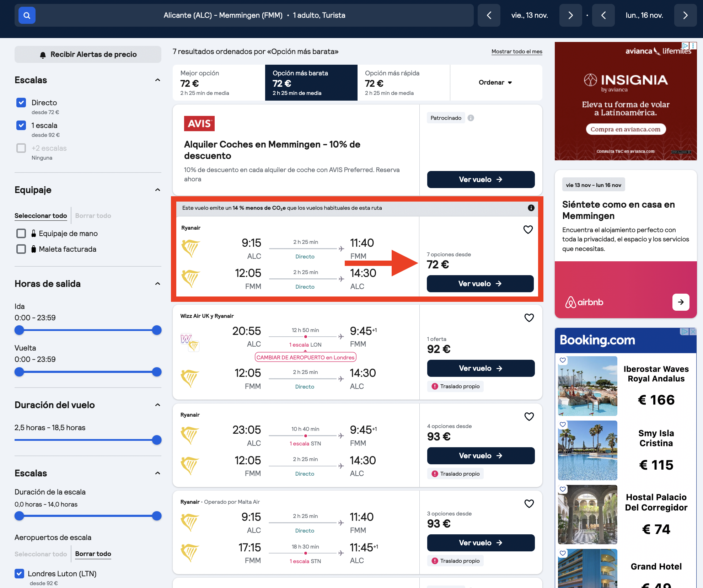The image size is (703, 588).
Task: Collapse the top Escalas filter section
Action: pos(158,80)
